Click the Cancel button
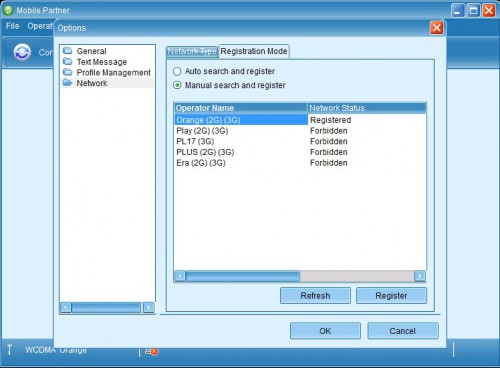Image resolution: width=500 pixels, height=368 pixels. click(403, 331)
